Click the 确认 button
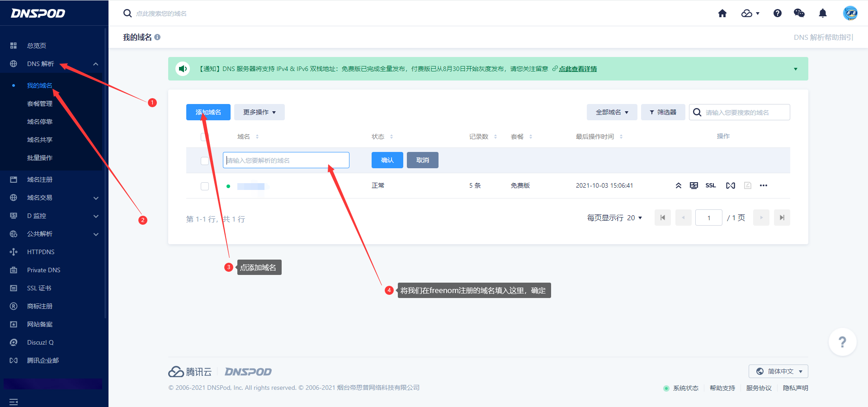 [387, 160]
